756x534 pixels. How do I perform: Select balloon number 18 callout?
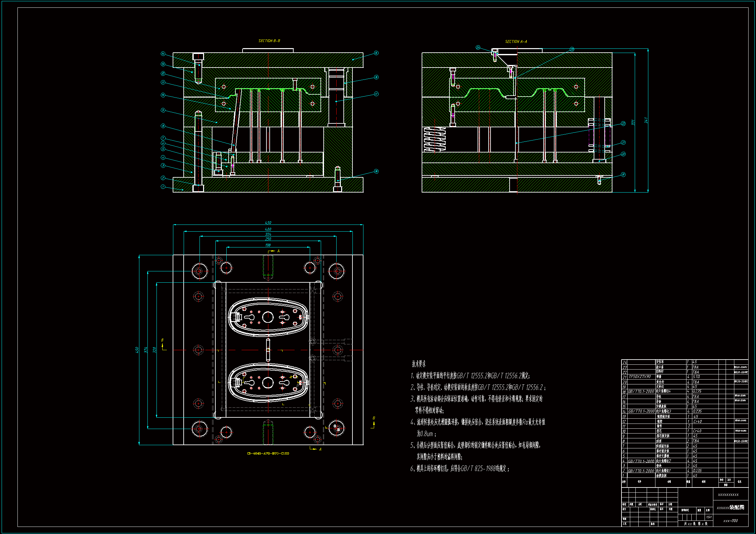pos(376,171)
